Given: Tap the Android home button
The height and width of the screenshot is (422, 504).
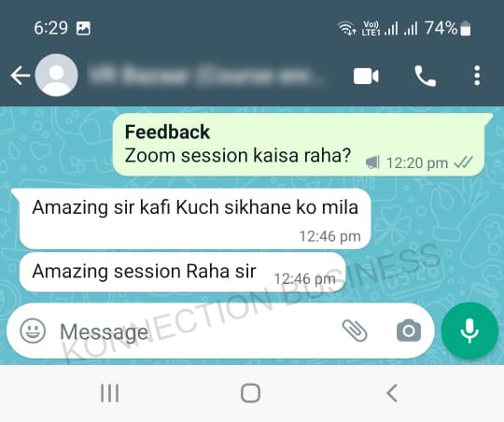Looking at the screenshot, I should (250, 393).
